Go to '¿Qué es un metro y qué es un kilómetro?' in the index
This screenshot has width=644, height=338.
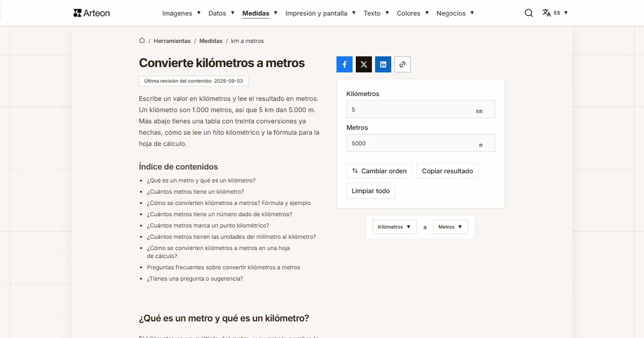pos(201,181)
